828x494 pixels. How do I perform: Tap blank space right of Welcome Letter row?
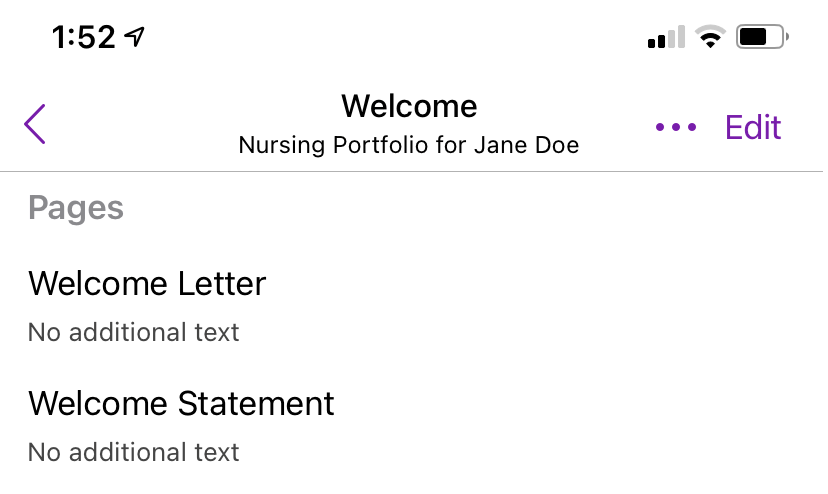tap(544, 306)
